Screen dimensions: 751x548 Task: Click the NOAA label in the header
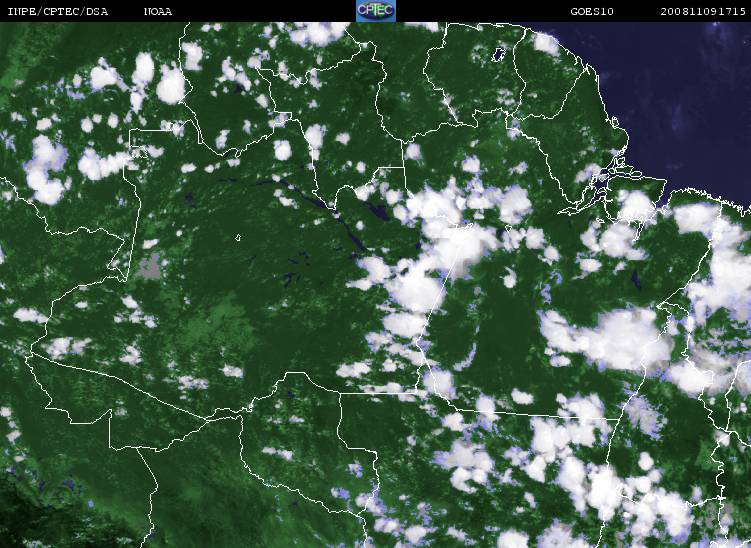pyautogui.click(x=158, y=12)
